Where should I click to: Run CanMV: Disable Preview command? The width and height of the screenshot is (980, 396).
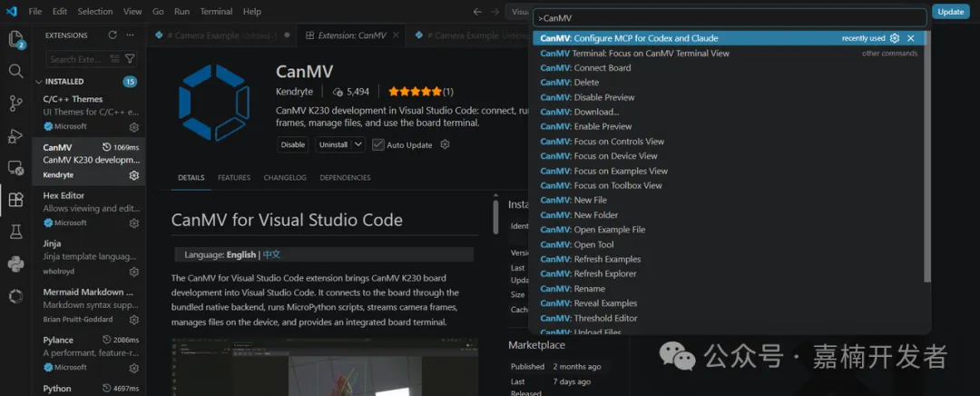click(x=729, y=97)
